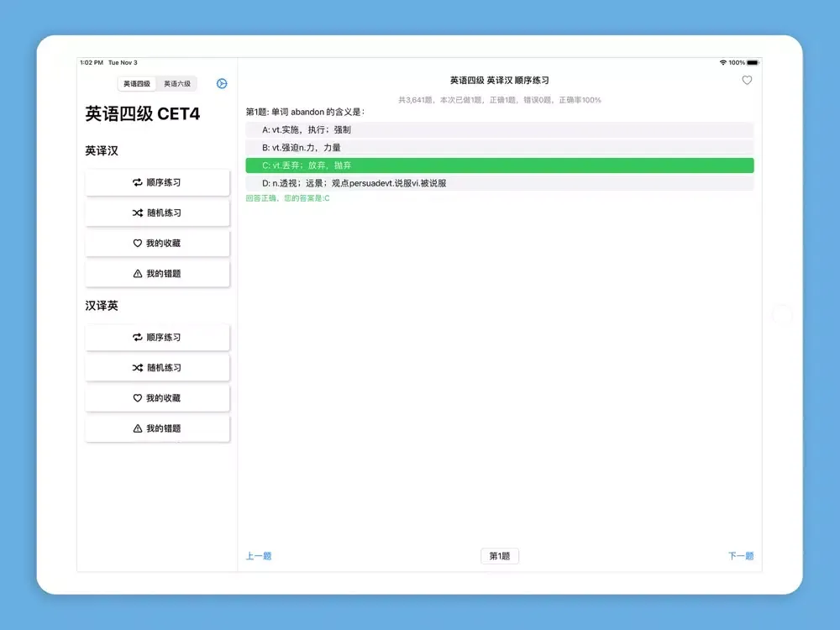Tap the Wi-Fi icon in status bar
Viewport: 840px width, 630px height.
tap(722, 63)
